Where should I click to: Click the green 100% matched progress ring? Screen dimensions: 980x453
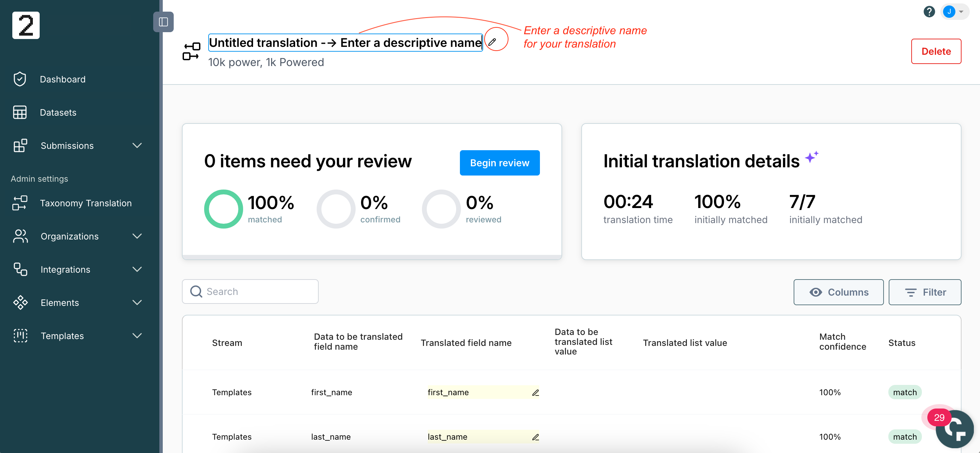223,209
